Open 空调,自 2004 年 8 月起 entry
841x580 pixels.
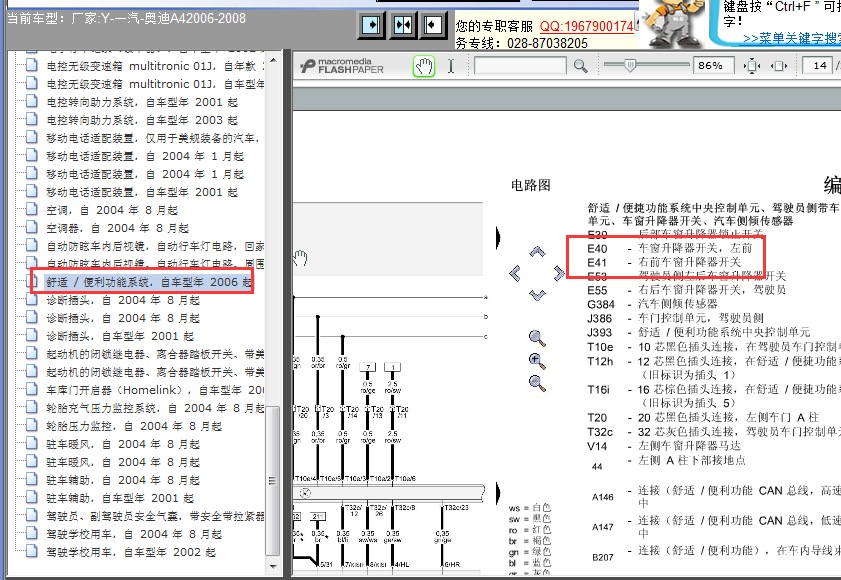coord(112,210)
